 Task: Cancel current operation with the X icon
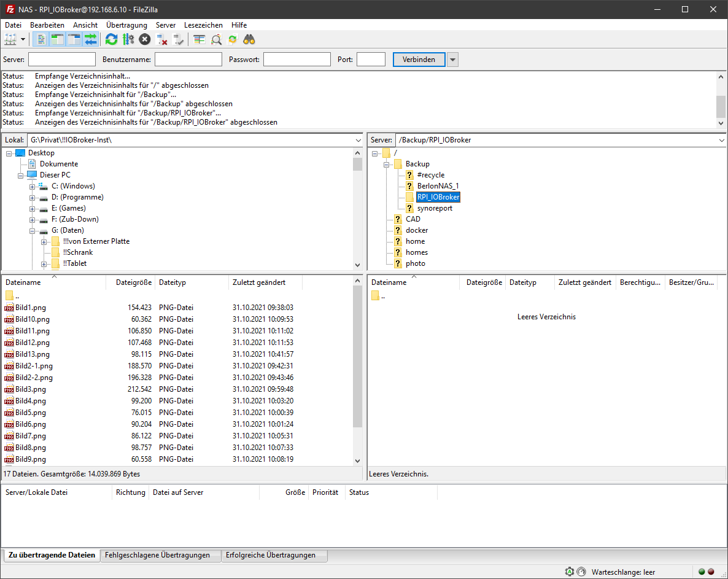pos(144,39)
